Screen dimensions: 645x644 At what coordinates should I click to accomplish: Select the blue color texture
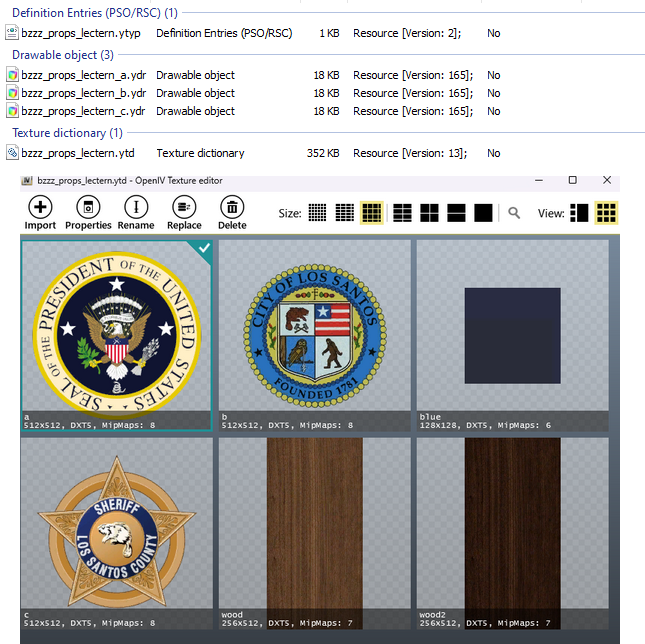pyautogui.click(x=513, y=336)
